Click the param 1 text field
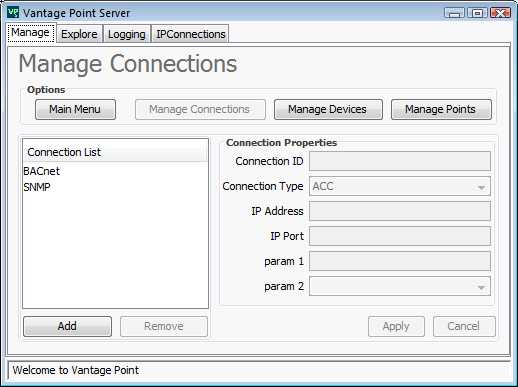 pos(400,261)
